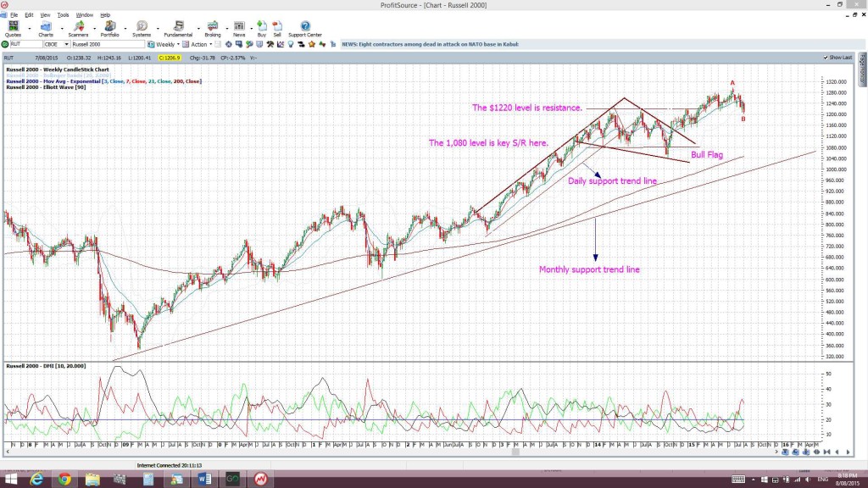The width and height of the screenshot is (868, 488).
Task: Select 'The $1220 level is resistance.' annotation
Action: click(x=527, y=108)
